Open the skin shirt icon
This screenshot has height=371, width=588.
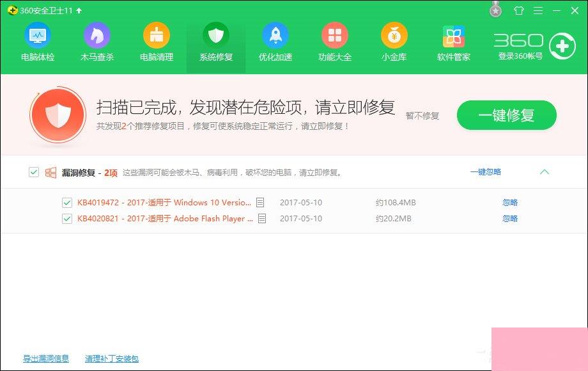[x=518, y=10]
